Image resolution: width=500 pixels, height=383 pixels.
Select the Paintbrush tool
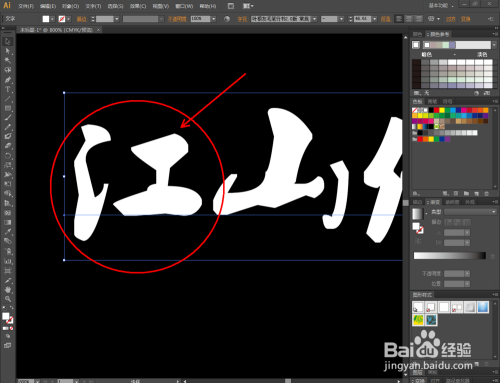pyautogui.click(x=8, y=117)
